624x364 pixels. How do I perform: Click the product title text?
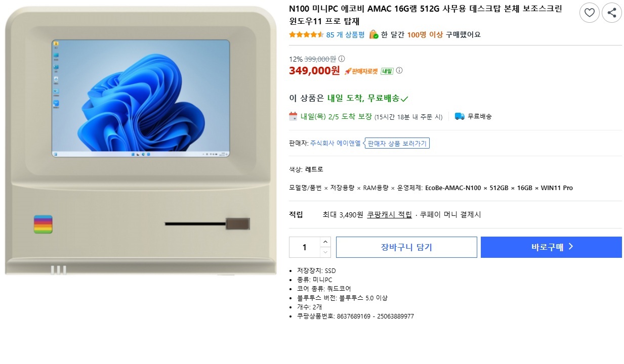pyautogui.click(x=425, y=15)
